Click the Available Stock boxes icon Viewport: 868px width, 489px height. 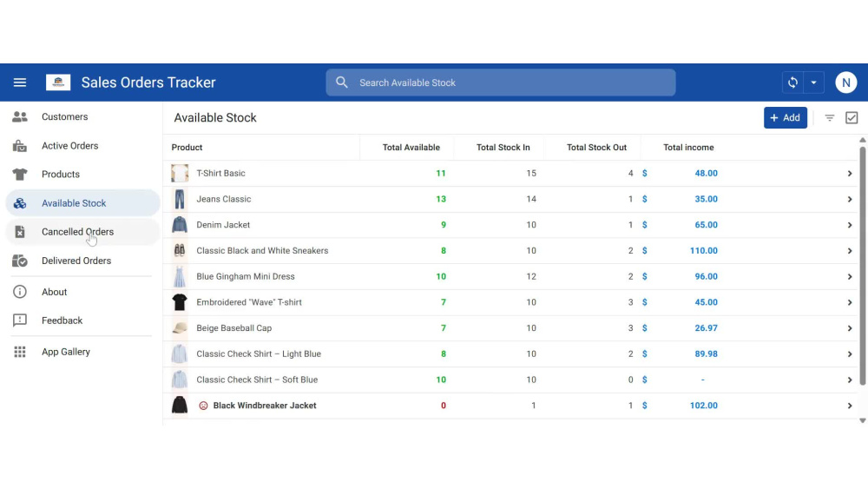pyautogui.click(x=20, y=203)
